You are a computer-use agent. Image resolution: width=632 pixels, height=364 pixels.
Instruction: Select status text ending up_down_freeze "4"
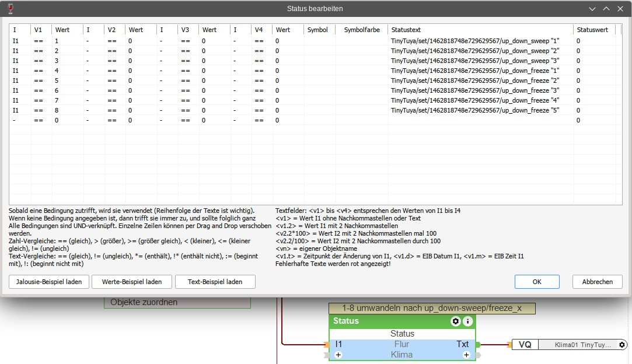475,100
